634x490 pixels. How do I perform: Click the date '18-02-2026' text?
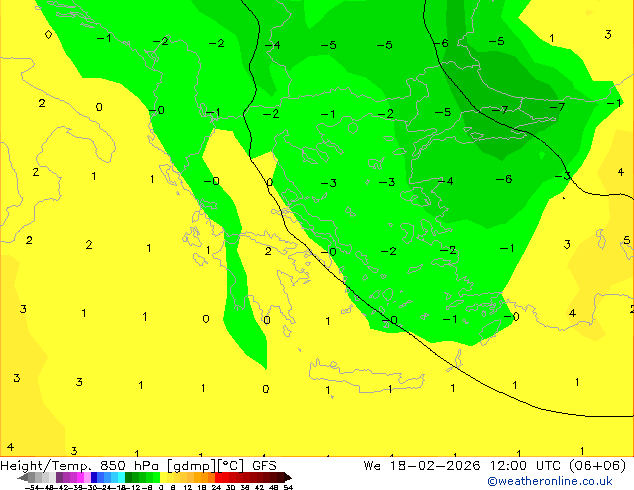coord(435,466)
